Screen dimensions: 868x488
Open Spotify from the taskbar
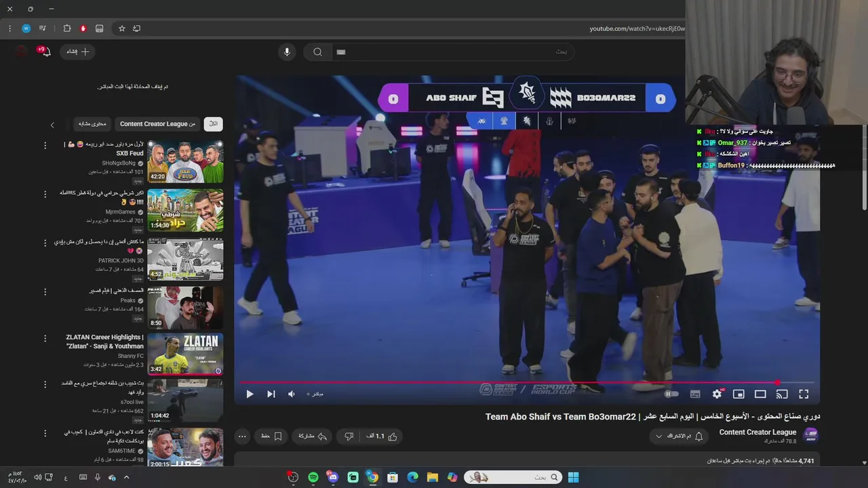pos(313,477)
